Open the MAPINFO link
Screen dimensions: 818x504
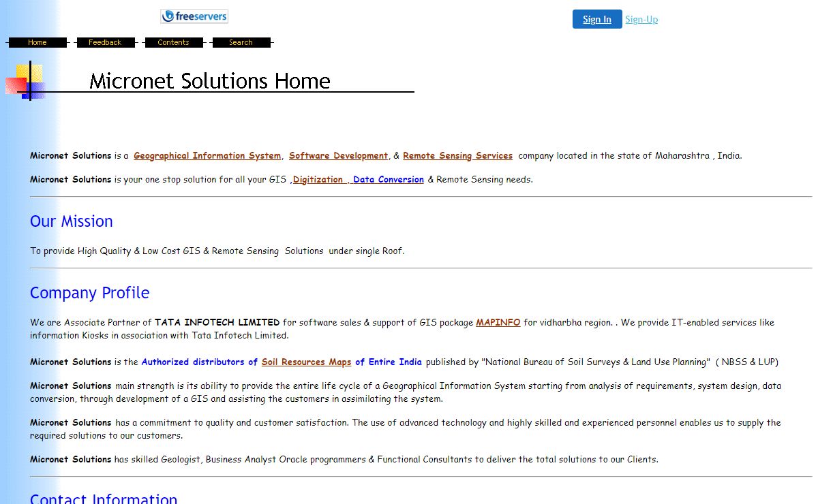tap(498, 323)
